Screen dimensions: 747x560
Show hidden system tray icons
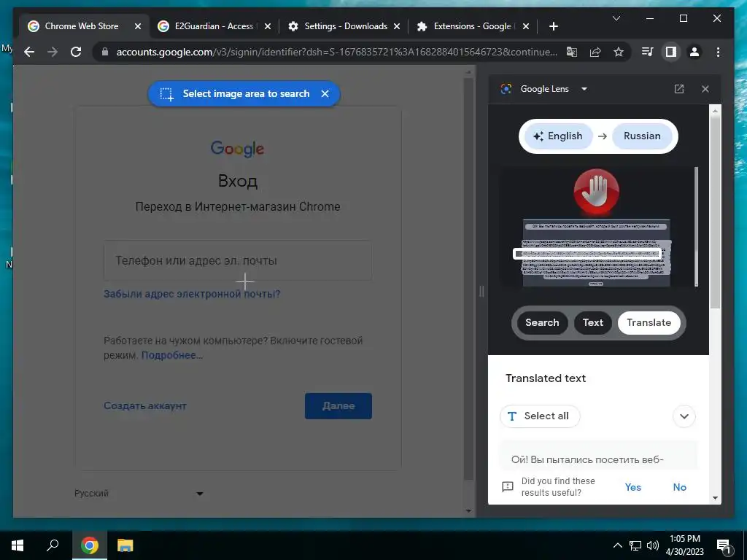[617, 545]
